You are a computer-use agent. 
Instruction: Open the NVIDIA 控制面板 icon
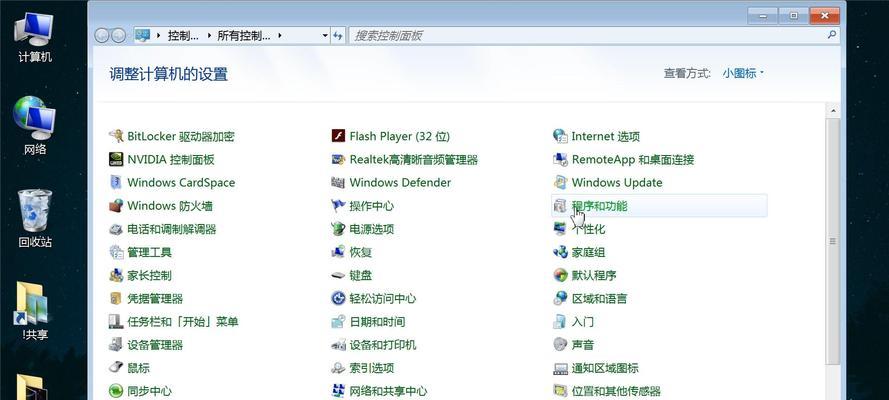point(116,159)
